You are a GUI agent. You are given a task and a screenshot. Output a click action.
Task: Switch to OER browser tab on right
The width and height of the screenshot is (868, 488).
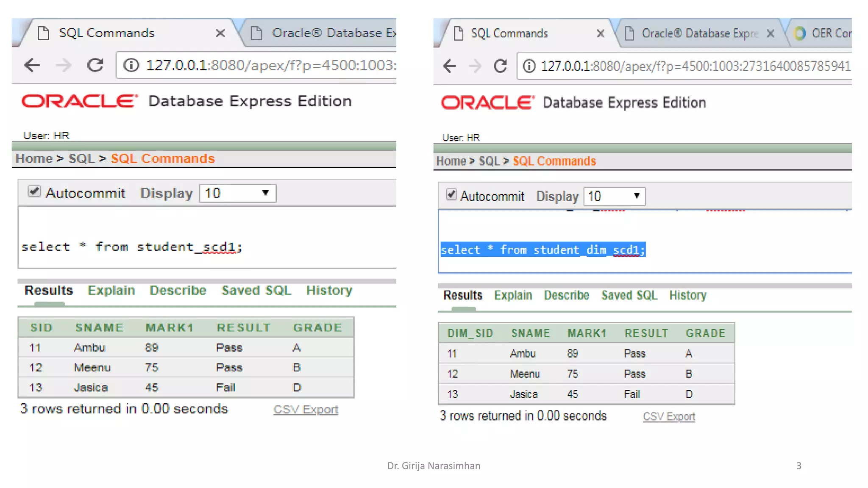pos(822,33)
